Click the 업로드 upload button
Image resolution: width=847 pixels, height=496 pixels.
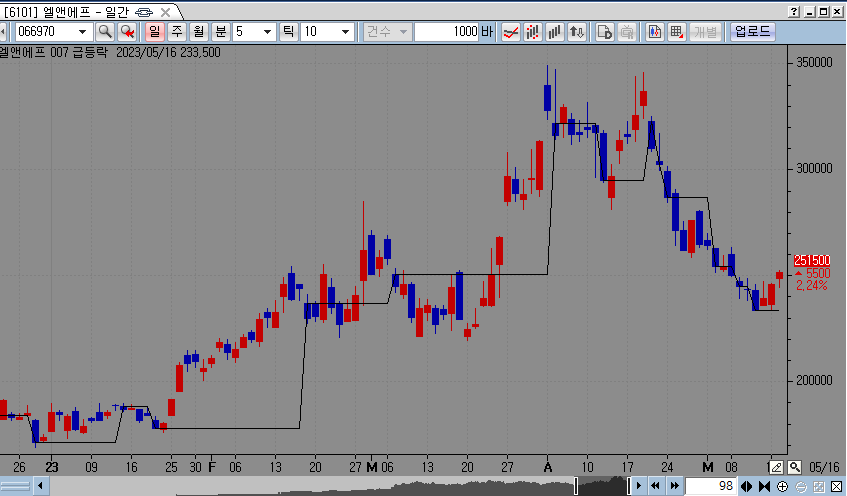point(752,32)
